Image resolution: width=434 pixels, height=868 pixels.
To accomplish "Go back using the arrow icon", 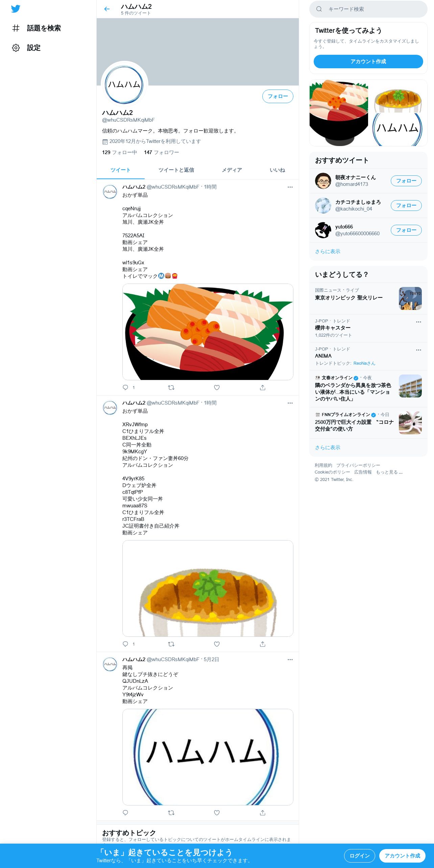I will click(107, 9).
